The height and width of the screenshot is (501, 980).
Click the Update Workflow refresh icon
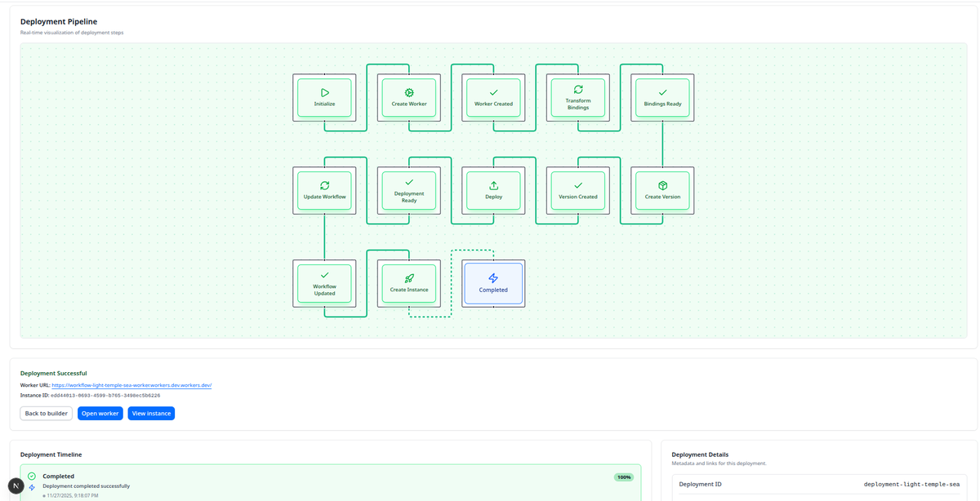(x=325, y=184)
